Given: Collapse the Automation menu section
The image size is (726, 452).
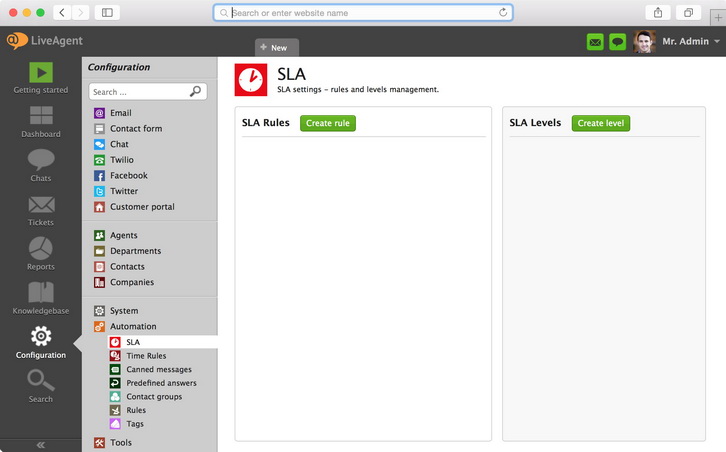Looking at the screenshot, I should 133,326.
